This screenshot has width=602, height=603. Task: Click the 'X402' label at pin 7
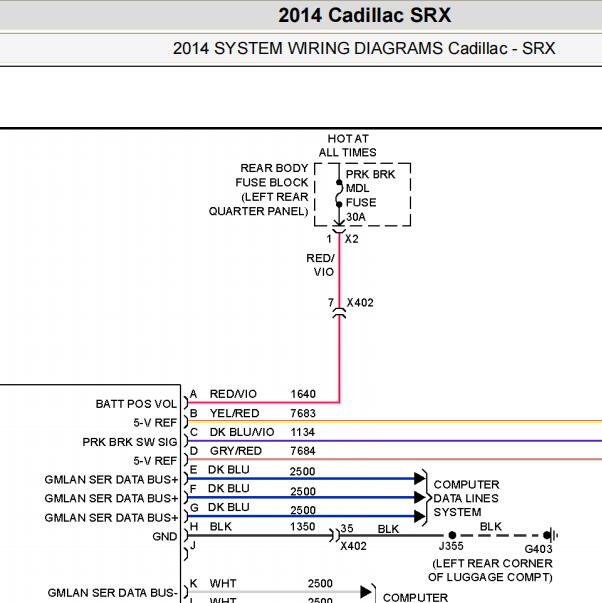(360, 303)
